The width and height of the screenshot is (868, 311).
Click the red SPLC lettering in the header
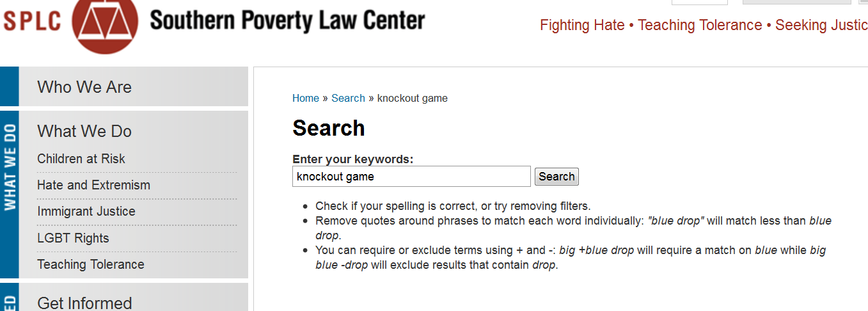(32, 20)
